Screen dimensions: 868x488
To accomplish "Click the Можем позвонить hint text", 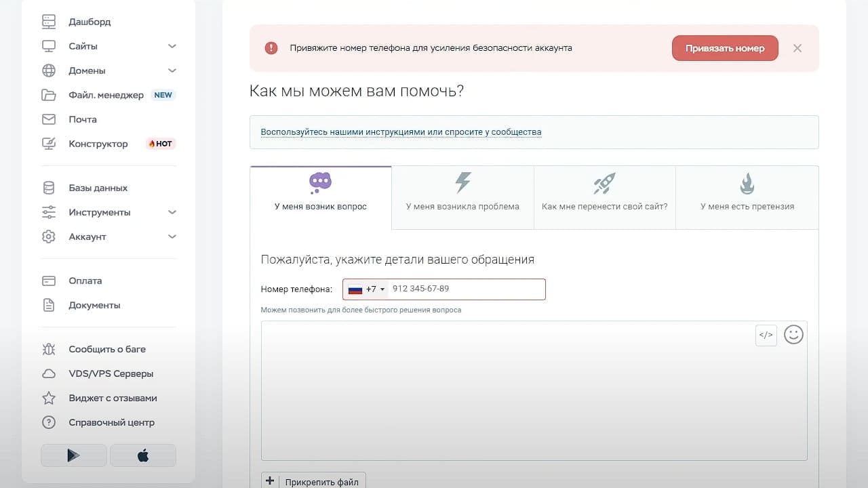I will tap(361, 310).
